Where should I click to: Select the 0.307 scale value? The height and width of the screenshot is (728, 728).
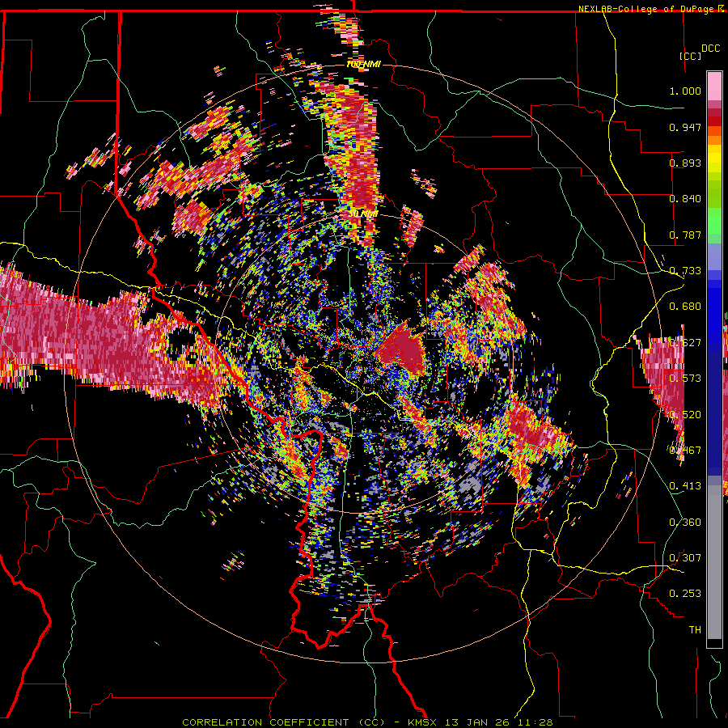[685, 558]
